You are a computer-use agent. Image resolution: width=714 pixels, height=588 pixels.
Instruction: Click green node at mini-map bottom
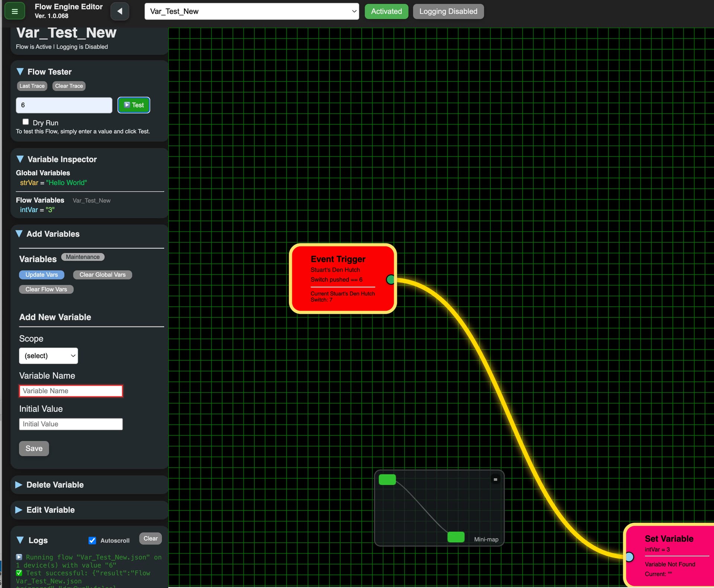(x=456, y=537)
